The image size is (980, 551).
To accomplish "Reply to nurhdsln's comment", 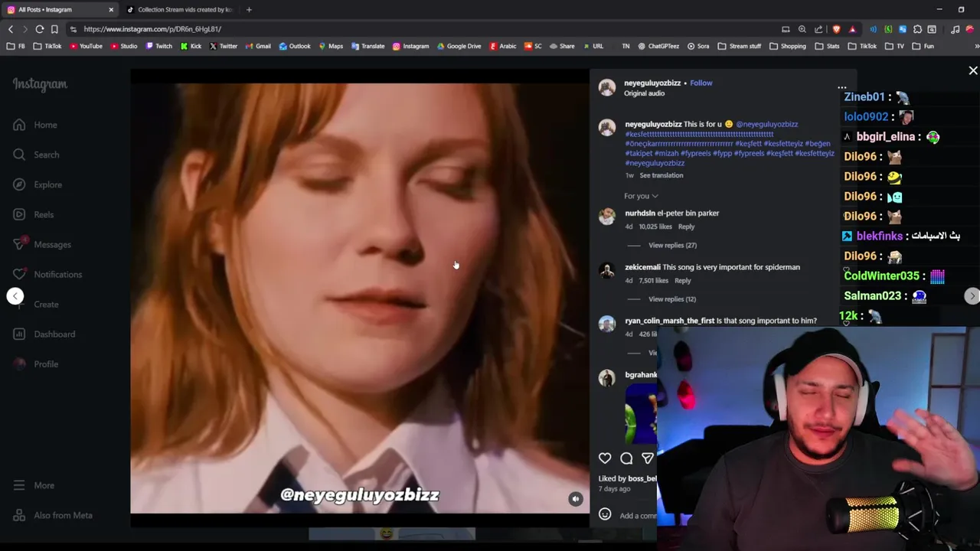I will coord(686,227).
